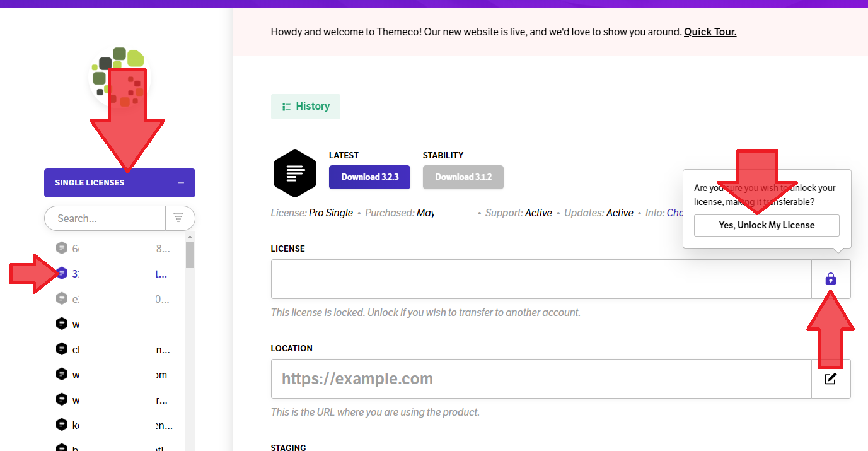868x451 pixels.
Task: Open the History tab button
Action: tap(306, 107)
